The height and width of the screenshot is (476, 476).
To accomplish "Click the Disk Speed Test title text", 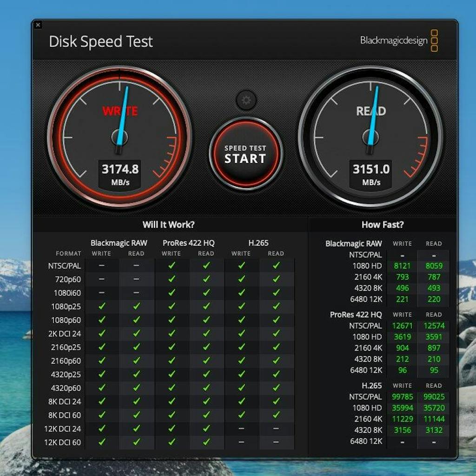I will pyautogui.click(x=101, y=41).
